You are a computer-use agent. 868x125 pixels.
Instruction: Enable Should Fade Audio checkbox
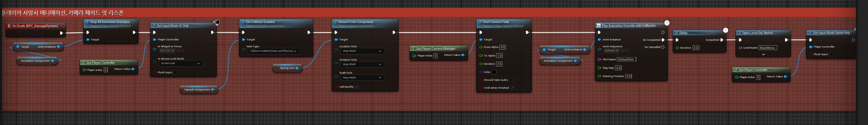pos(511,80)
